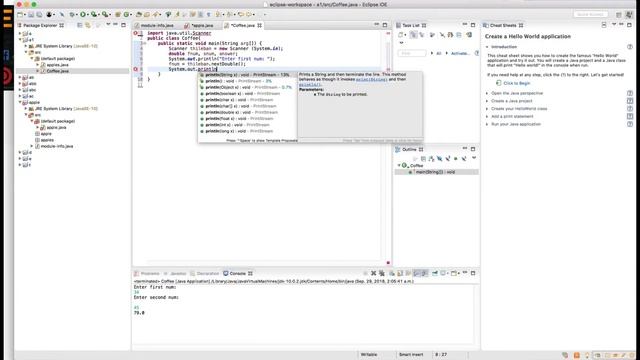The width and height of the screenshot is (640, 360).
Task: Click the Save icon in main toolbar
Action: click(x=31, y=14)
